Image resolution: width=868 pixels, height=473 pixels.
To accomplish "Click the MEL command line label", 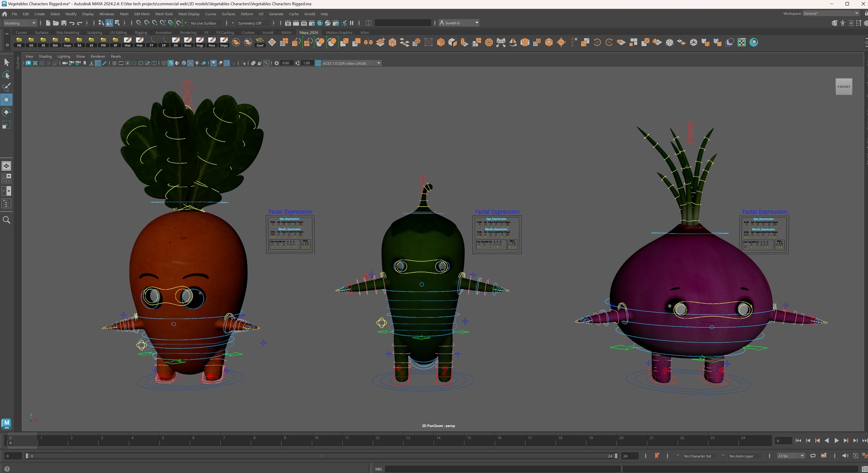I will coord(379,469).
